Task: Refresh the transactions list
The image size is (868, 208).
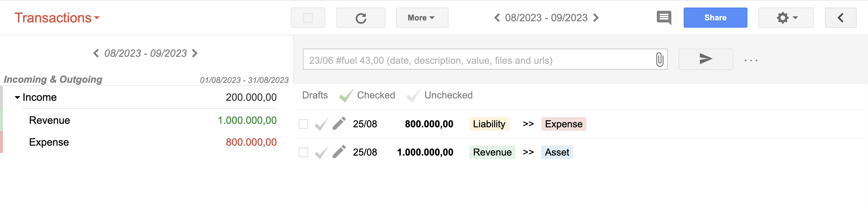Action: (360, 17)
